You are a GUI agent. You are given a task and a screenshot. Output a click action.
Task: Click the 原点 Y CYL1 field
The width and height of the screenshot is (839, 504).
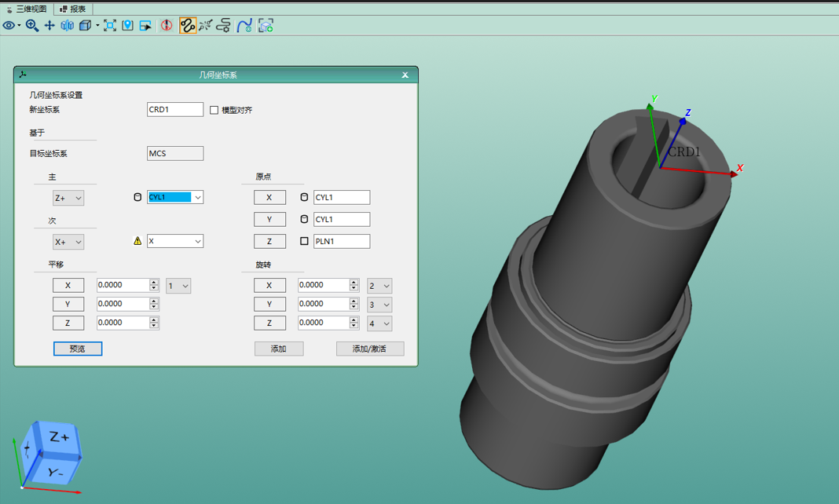pyautogui.click(x=342, y=219)
